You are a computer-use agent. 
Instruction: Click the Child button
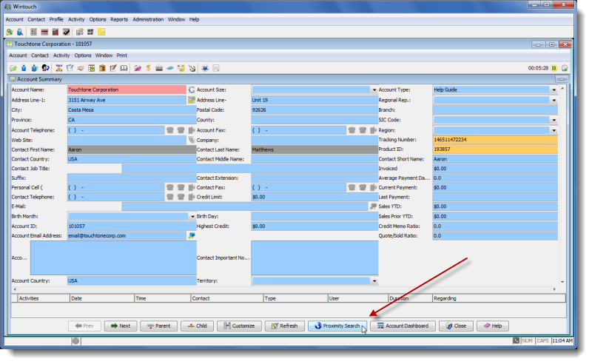click(x=197, y=326)
